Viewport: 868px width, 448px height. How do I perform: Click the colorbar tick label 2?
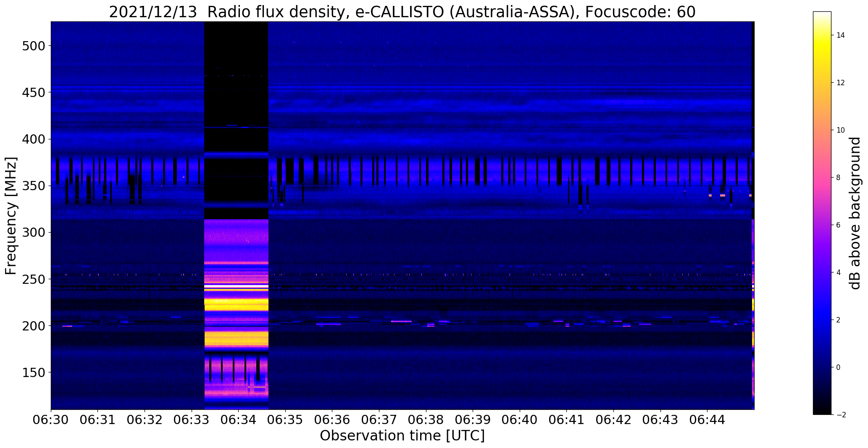[x=838, y=320]
